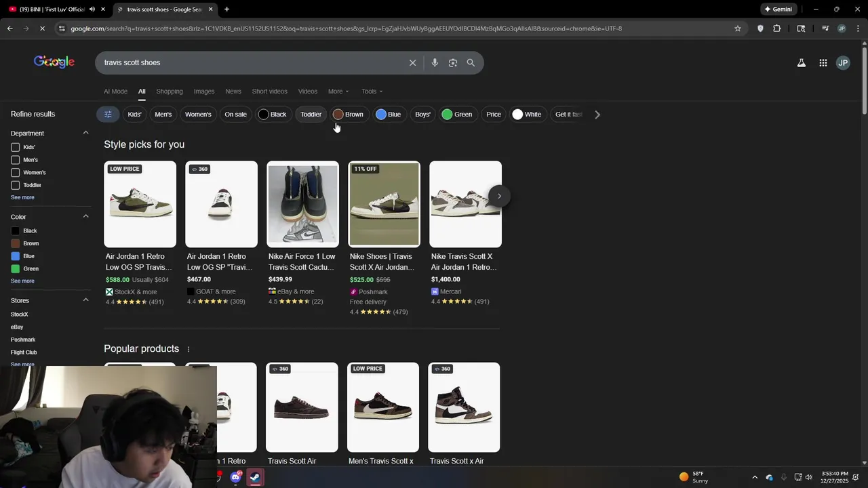Open Popular products three-dot menu
Screen dimensions: 868x488
189,349
